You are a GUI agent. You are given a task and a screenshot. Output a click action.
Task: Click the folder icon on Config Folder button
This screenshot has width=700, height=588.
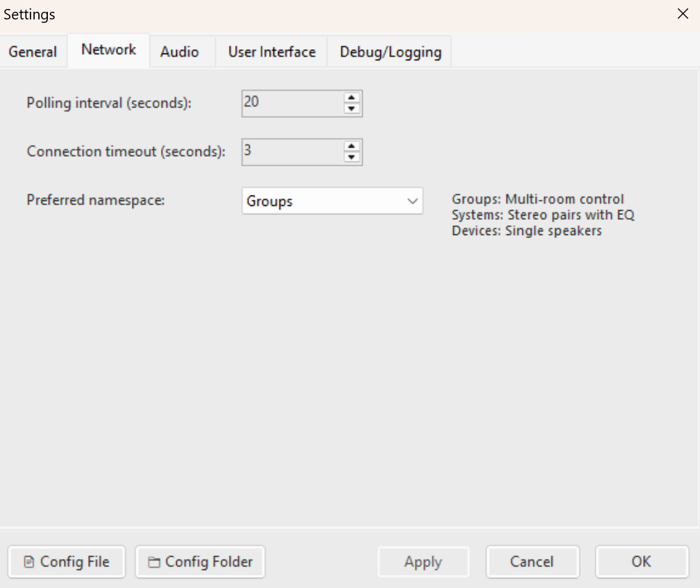(155, 562)
